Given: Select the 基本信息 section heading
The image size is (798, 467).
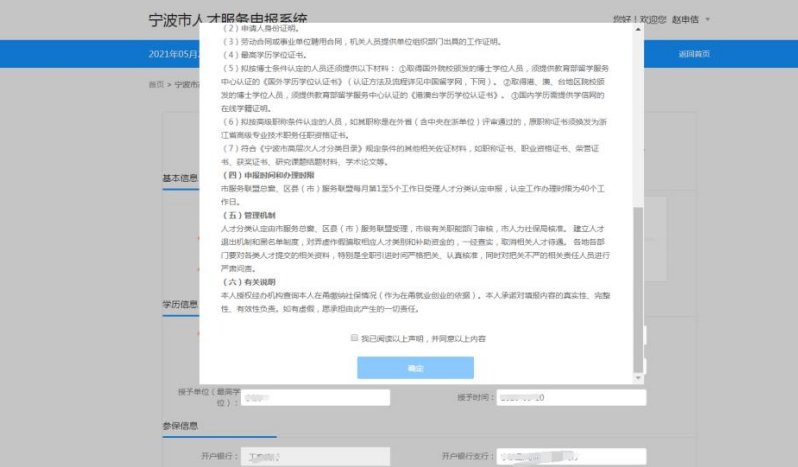Looking at the screenshot, I should pyautogui.click(x=180, y=179).
